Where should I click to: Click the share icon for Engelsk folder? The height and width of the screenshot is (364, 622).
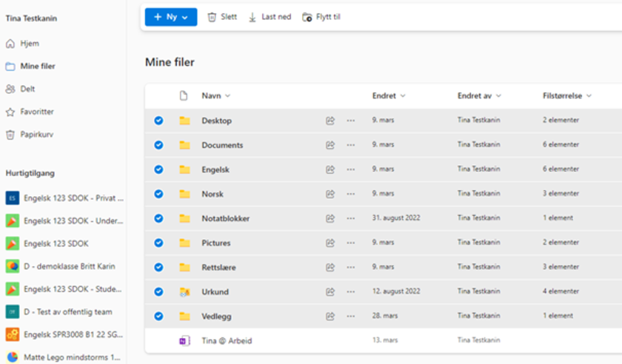tap(330, 169)
